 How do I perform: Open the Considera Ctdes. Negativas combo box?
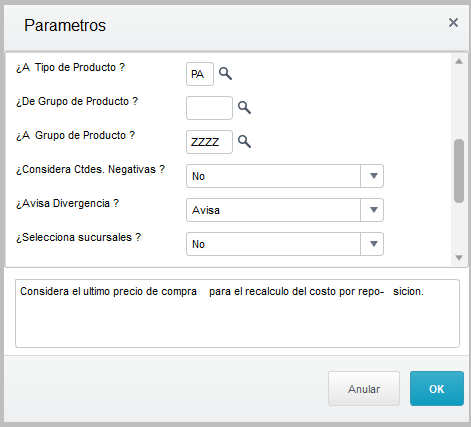tap(285, 176)
